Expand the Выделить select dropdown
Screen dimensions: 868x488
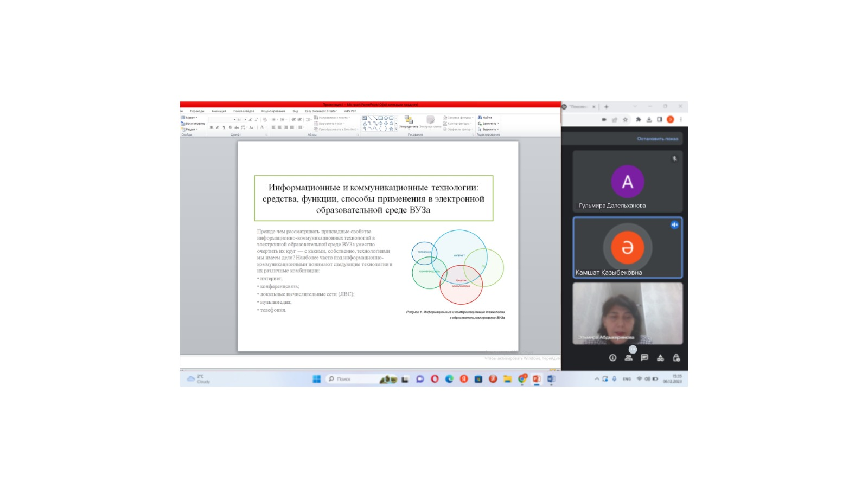click(x=489, y=129)
